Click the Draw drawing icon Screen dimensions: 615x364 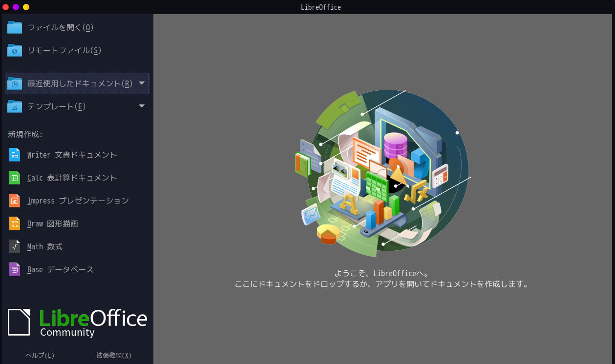coord(15,223)
